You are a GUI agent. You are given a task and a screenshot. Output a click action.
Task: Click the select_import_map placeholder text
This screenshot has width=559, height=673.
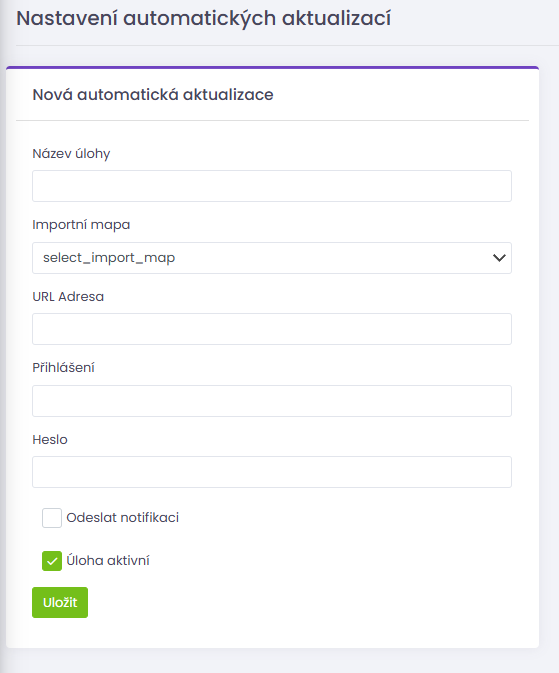pos(109,258)
